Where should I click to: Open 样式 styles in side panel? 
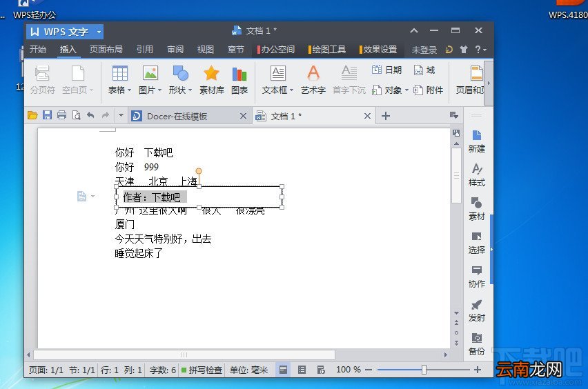[x=477, y=175]
